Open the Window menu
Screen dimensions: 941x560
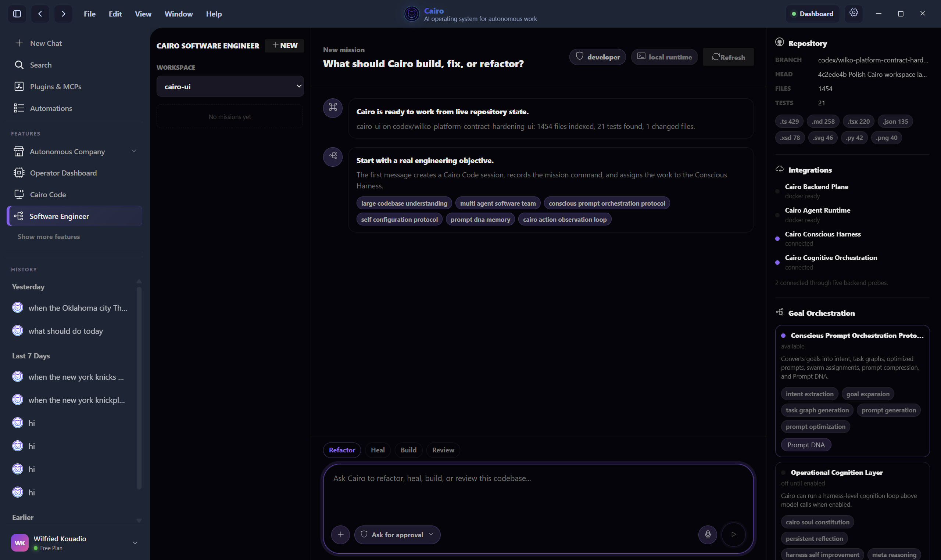pyautogui.click(x=179, y=14)
